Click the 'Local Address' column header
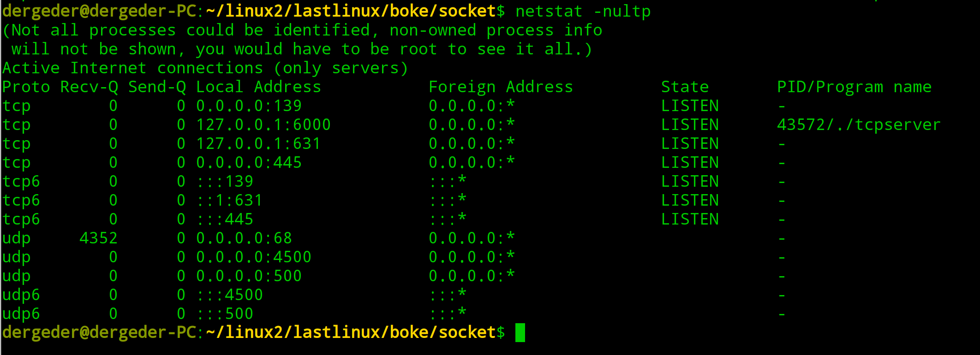This screenshot has height=355, width=980. tap(258, 87)
